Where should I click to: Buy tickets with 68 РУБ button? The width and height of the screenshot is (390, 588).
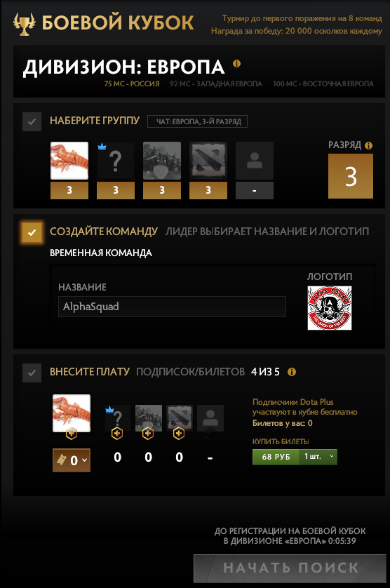point(276,457)
